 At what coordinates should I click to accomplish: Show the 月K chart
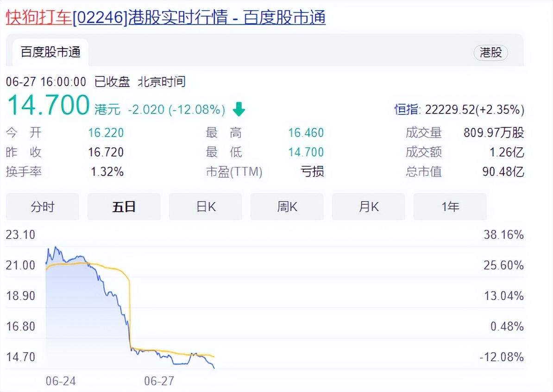pyautogui.click(x=369, y=206)
